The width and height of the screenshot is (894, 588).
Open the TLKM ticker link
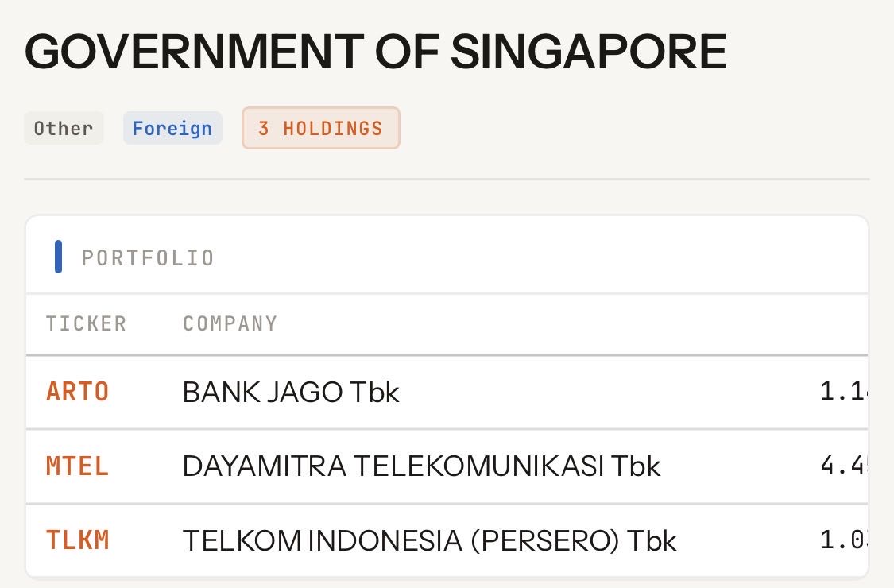pyautogui.click(x=77, y=540)
